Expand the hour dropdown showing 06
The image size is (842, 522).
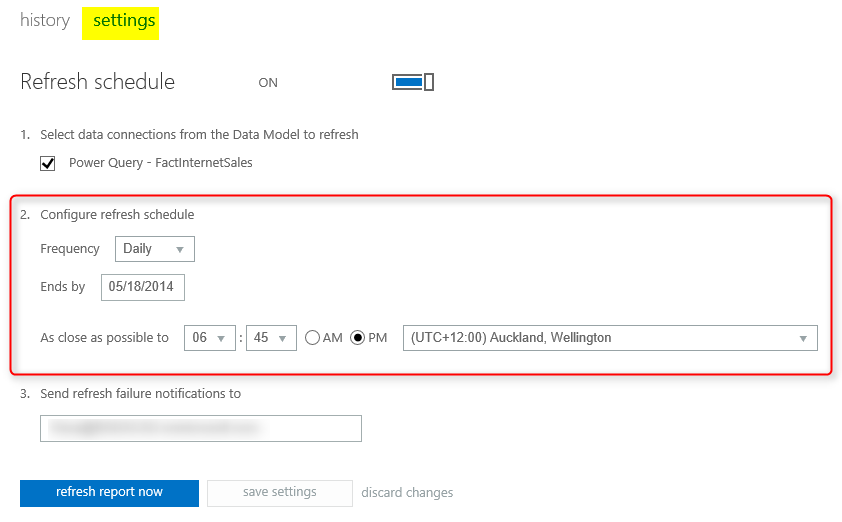point(210,338)
